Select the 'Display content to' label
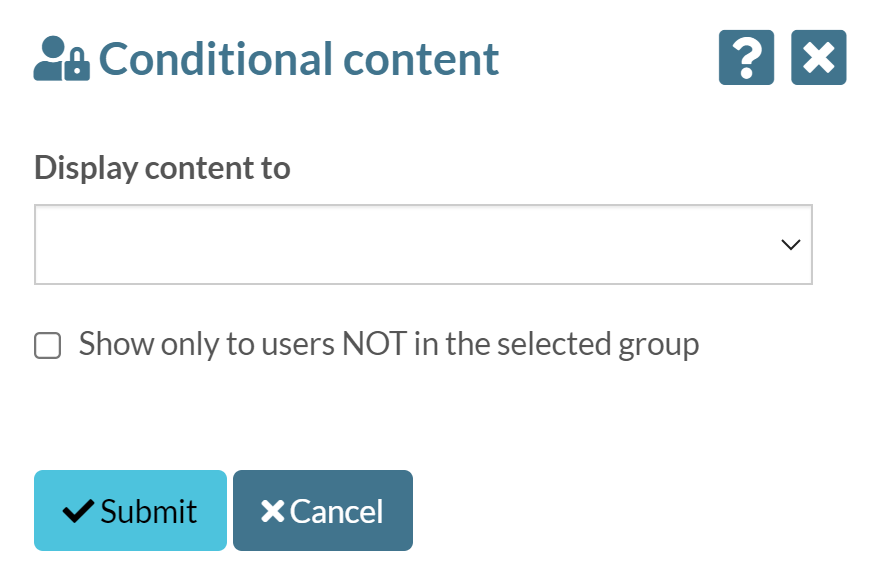 pyautogui.click(x=162, y=167)
